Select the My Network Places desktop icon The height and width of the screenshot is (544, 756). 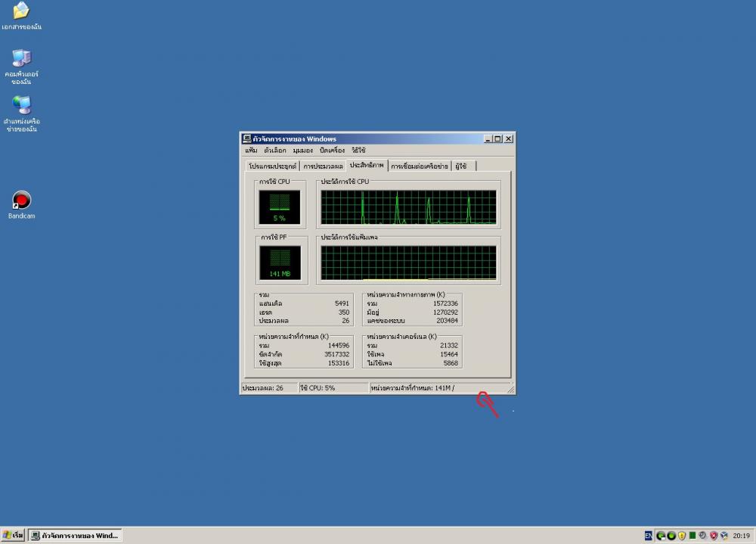(22, 106)
